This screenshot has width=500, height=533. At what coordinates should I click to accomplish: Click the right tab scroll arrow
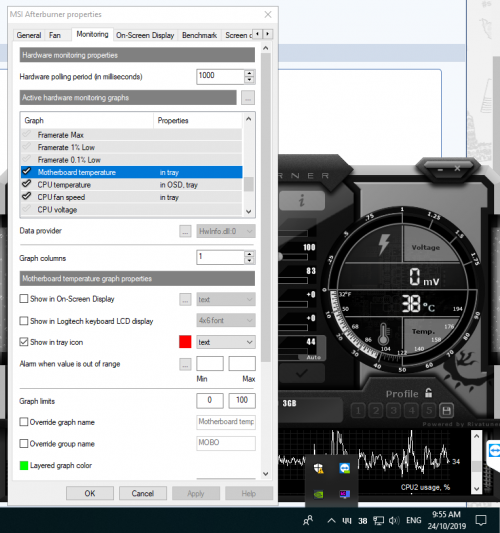click(x=268, y=34)
